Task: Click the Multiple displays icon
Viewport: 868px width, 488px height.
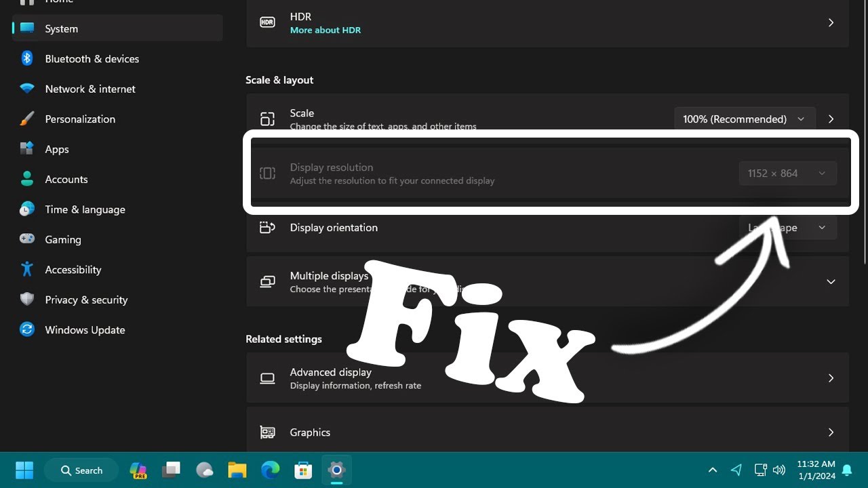Action: point(268,281)
